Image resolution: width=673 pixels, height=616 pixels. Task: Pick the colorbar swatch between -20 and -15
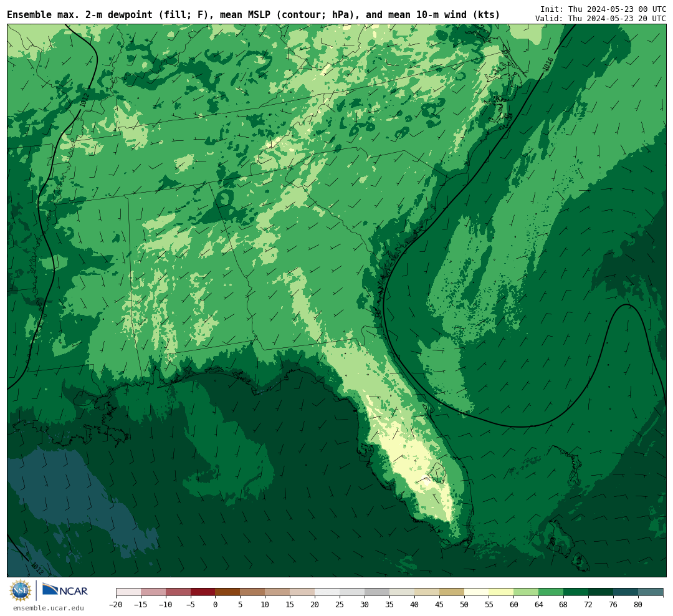click(128, 592)
